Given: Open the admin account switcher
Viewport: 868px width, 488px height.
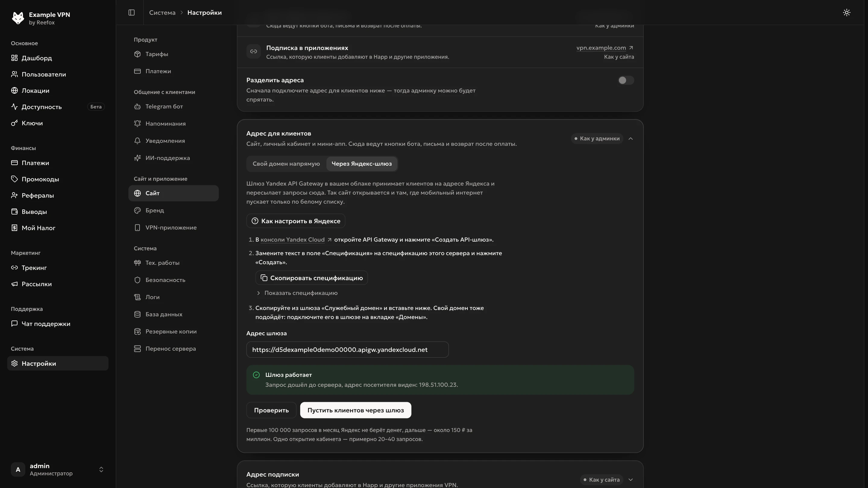Looking at the screenshot, I should click(58, 470).
